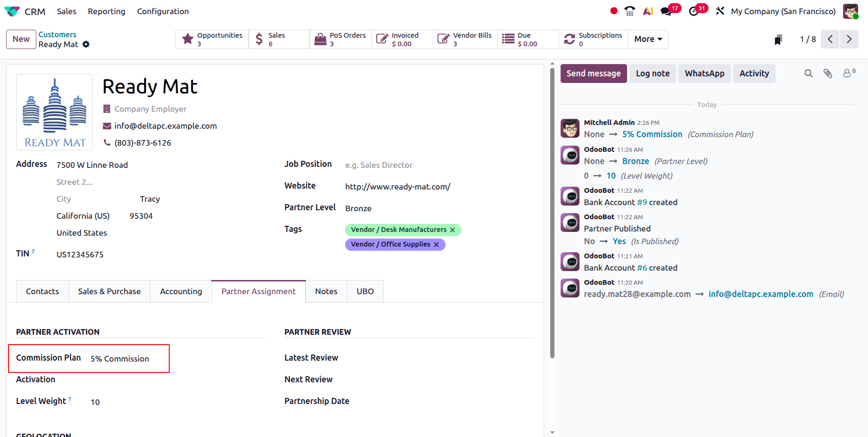This screenshot has height=437, width=868.
Task: Select the Partner Assignment tab
Action: coord(259,291)
